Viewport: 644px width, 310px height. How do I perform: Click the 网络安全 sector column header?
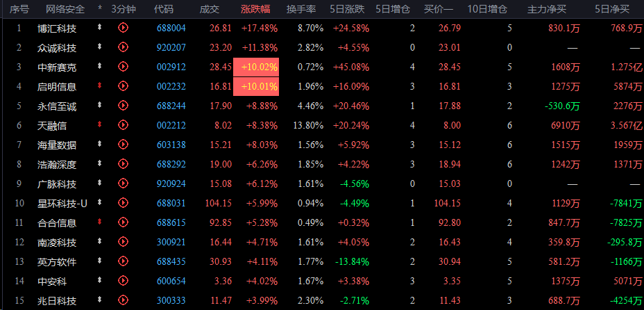click(65, 10)
